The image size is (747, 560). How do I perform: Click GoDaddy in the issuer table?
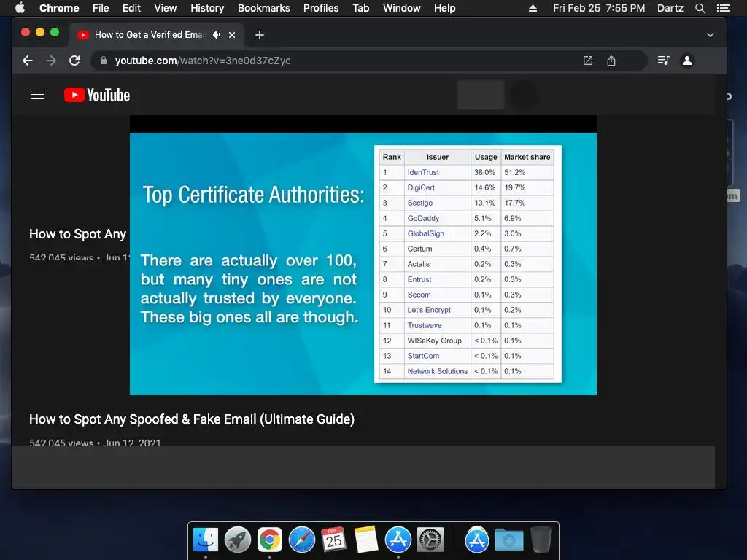click(423, 218)
